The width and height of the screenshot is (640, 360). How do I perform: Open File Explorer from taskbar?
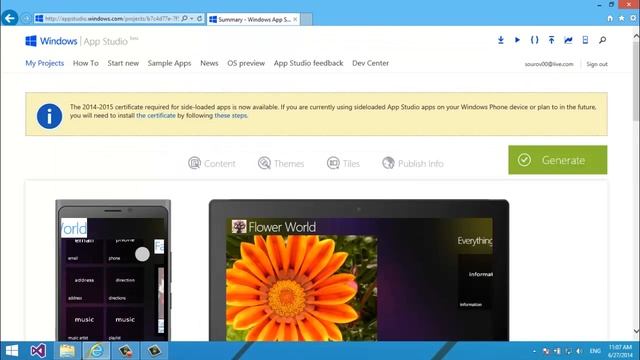coord(67,351)
